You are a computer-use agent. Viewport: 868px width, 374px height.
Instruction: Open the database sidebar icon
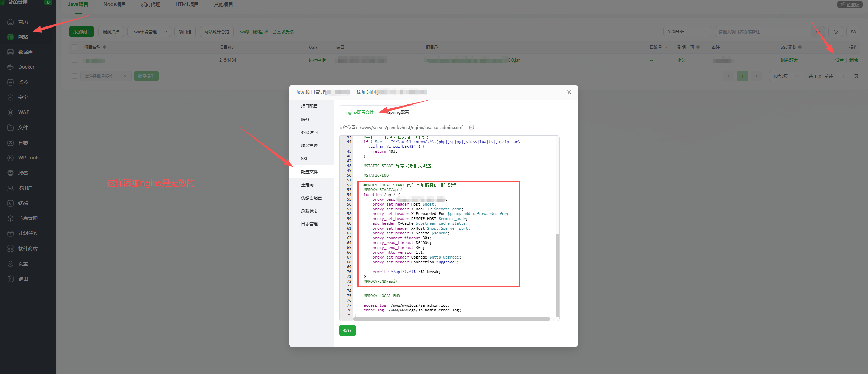tap(10, 52)
